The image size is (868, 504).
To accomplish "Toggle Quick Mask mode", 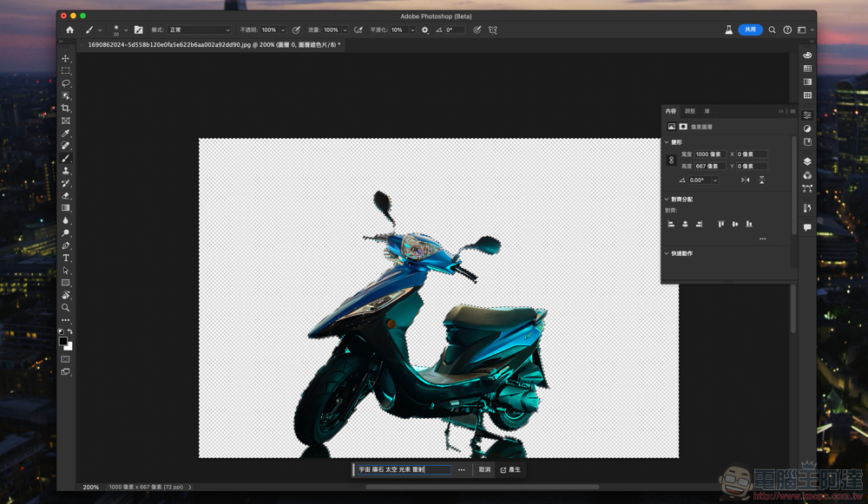I will tap(65, 359).
